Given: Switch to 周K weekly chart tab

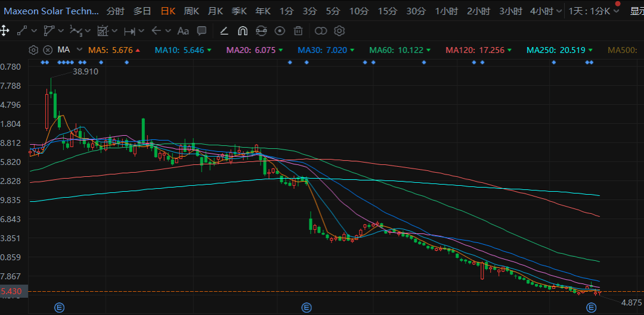Looking at the screenshot, I should point(191,11).
